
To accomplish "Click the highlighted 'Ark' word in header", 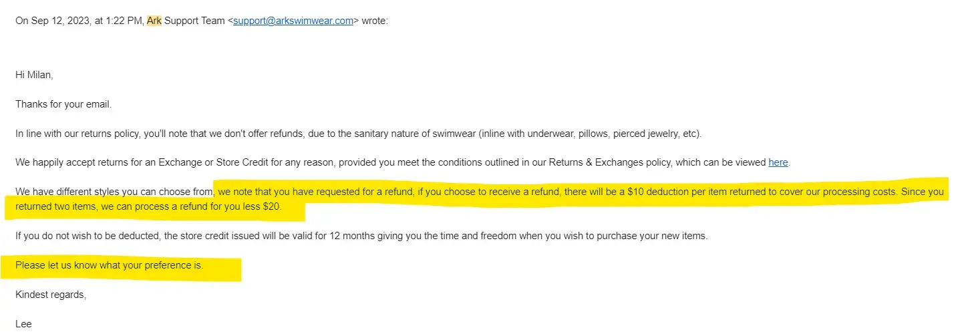I will click(x=154, y=21).
